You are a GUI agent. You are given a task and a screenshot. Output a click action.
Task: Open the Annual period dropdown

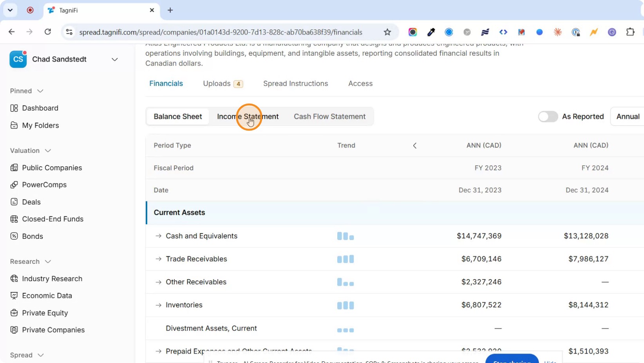click(x=628, y=116)
